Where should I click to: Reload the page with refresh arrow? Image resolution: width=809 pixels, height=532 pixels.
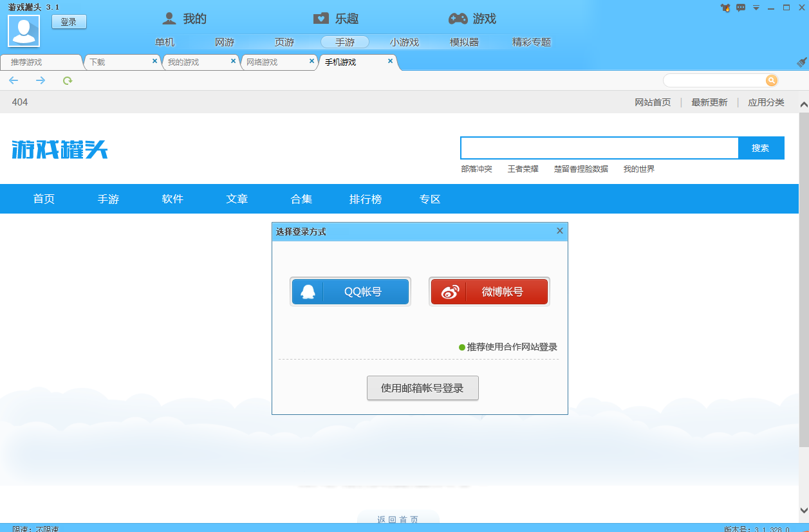coord(67,80)
